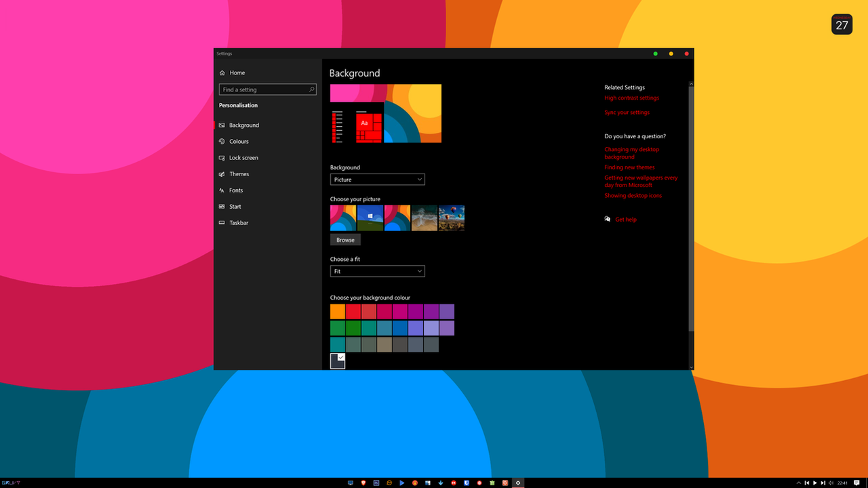Open Showing desktop icons link
Image resolution: width=868 pixels, height=488 pixels.
point(633,196)
